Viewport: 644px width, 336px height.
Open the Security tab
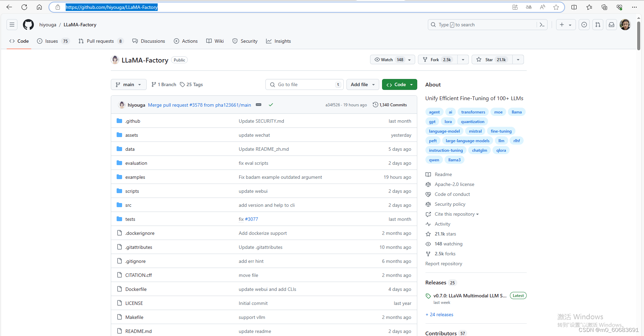point(245,41)
